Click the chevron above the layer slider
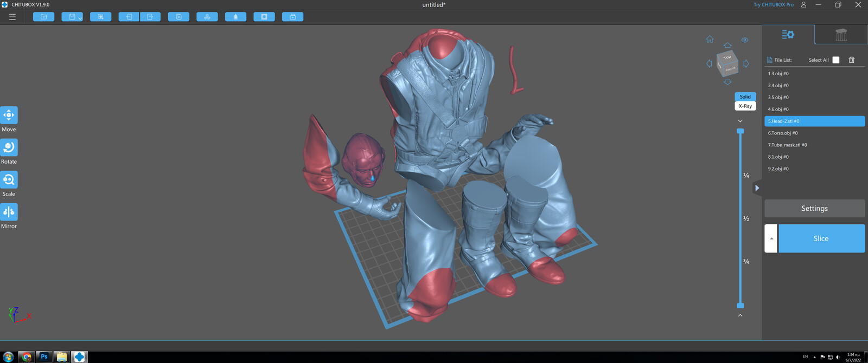Image resolution: width=868 pixels, height=363 pixels. click(740, 121)
